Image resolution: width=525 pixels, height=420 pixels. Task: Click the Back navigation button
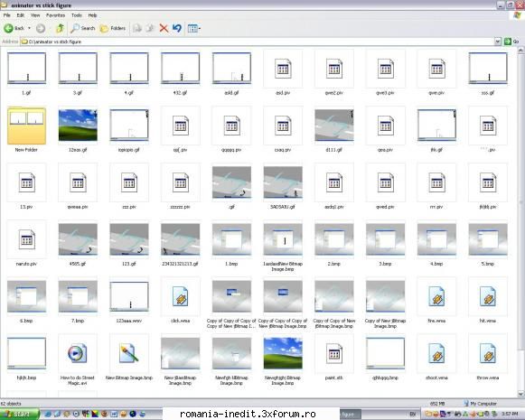(x=14, y=28)
